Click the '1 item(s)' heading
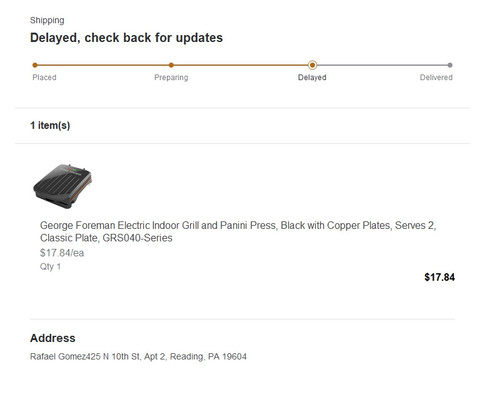Image resolution: width=500 pixels, height=404 pixels. [x=50, y=125]
